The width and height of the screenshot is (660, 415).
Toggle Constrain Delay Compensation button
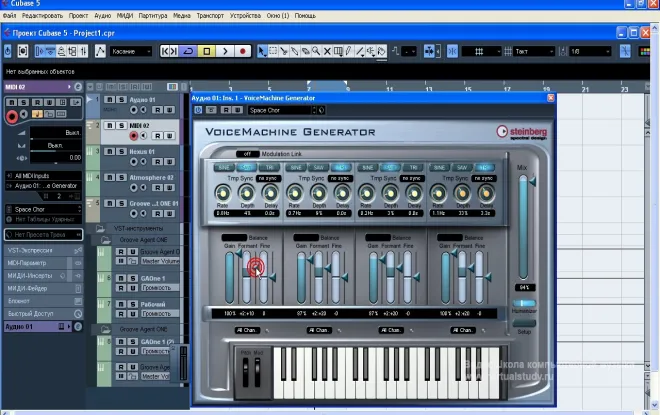point(8,51)
